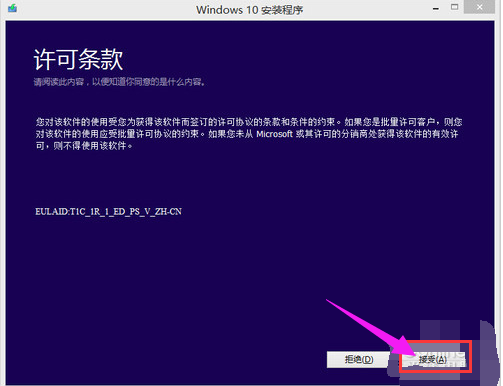
Task: Click the EULAID:T1C_1R_1_ED_PS_V_ZH-CN text
Action: click(108, 212)
